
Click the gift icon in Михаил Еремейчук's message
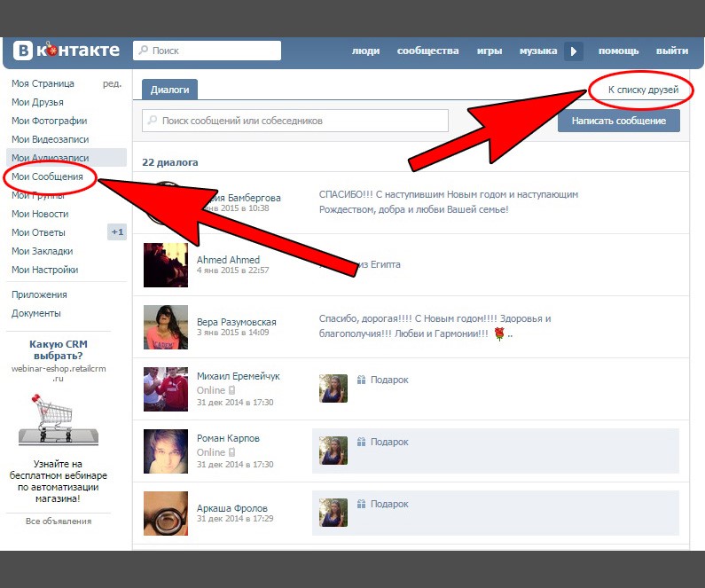pyautogui.click(x=361, y=380)
